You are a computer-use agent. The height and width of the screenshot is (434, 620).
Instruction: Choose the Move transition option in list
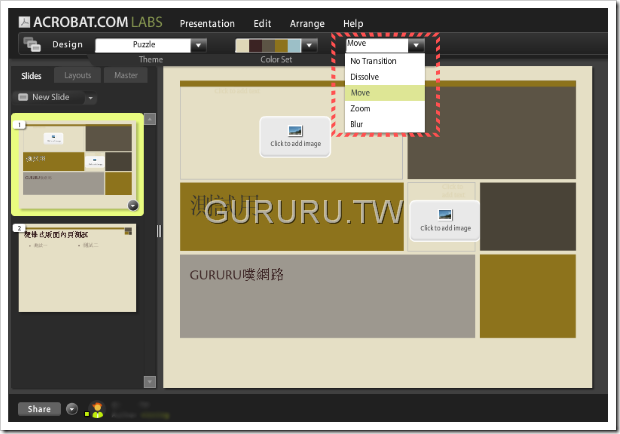tap(385, 93)
